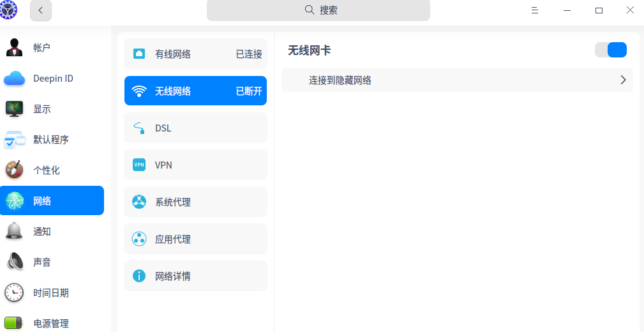Open the DSL settings page
This screenshot has width=644, height=332.
pos(195,128)
